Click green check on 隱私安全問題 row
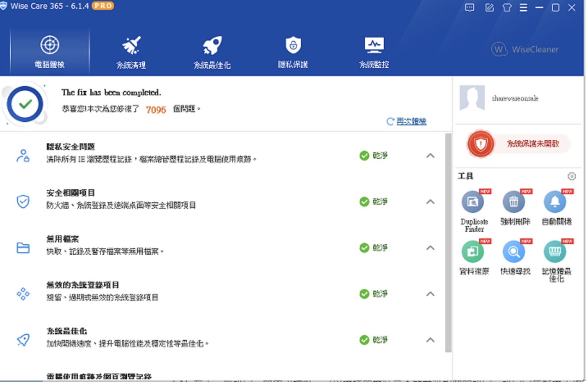This screenshot has height=385, width=588. coord(364,156)
